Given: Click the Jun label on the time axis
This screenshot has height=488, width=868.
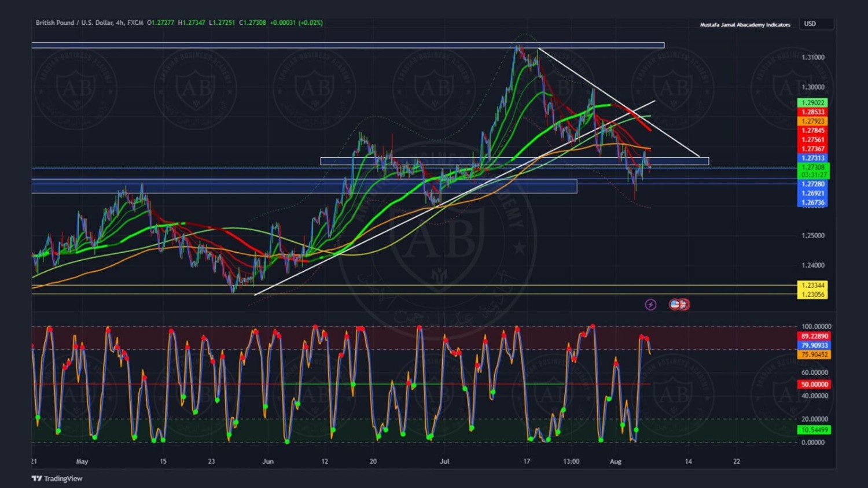Looking at the screenshot, I should pos(267,461).
